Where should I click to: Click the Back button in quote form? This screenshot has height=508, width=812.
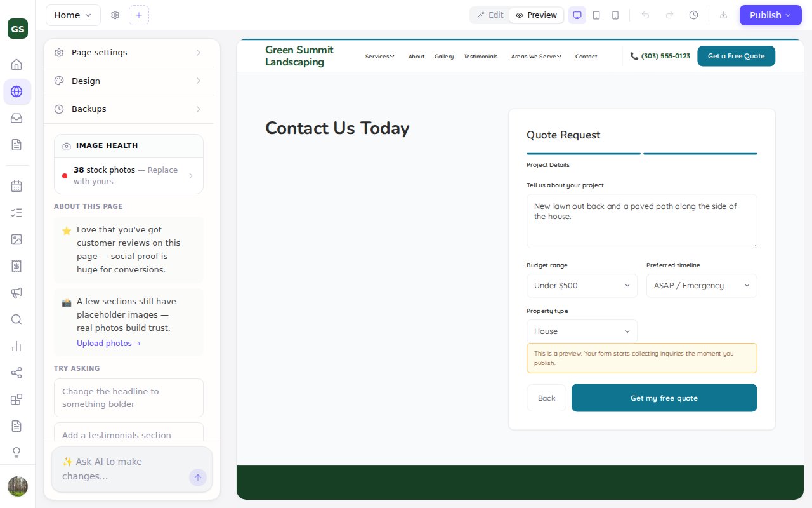546,398
